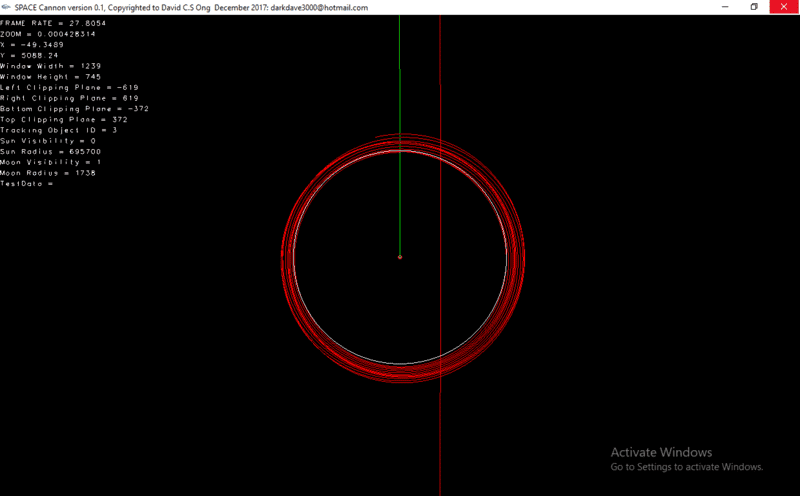Click the Sun Visibility = 0 line
Image resolution: width=800 pixels, height=496 pixels.
[48, 141]
